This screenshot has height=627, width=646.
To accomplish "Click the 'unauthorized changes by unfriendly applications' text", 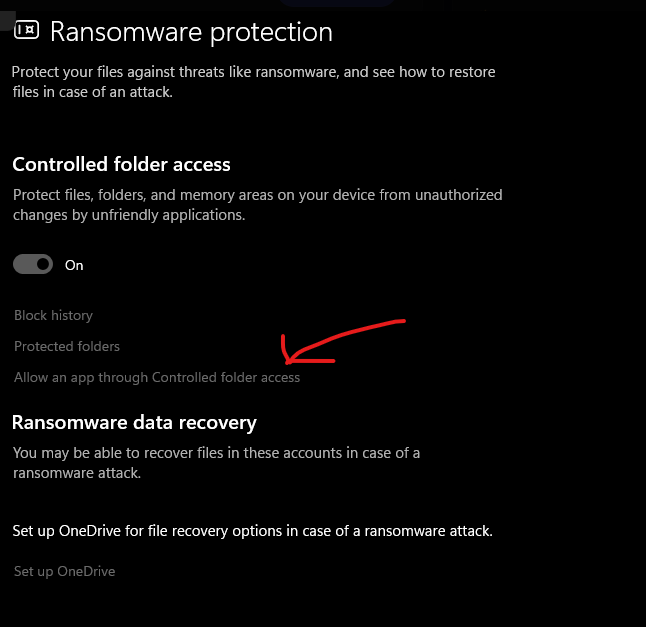I will pos(128,214).
